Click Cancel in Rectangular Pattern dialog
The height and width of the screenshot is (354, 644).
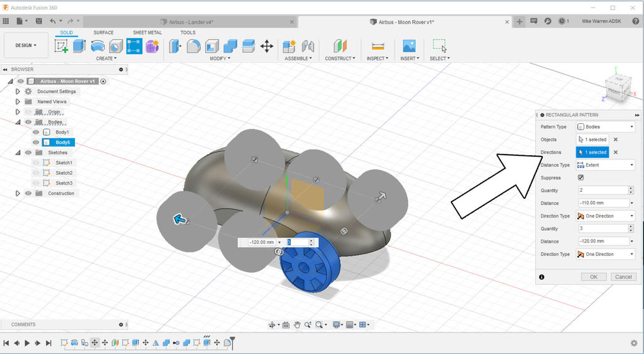[x=623, y=277]
